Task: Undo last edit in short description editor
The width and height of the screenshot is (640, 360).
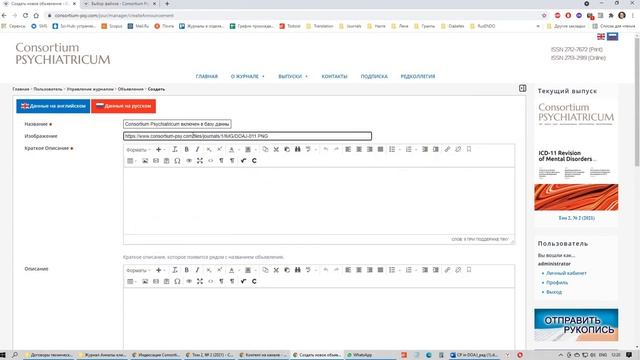Action: (326, 149)
